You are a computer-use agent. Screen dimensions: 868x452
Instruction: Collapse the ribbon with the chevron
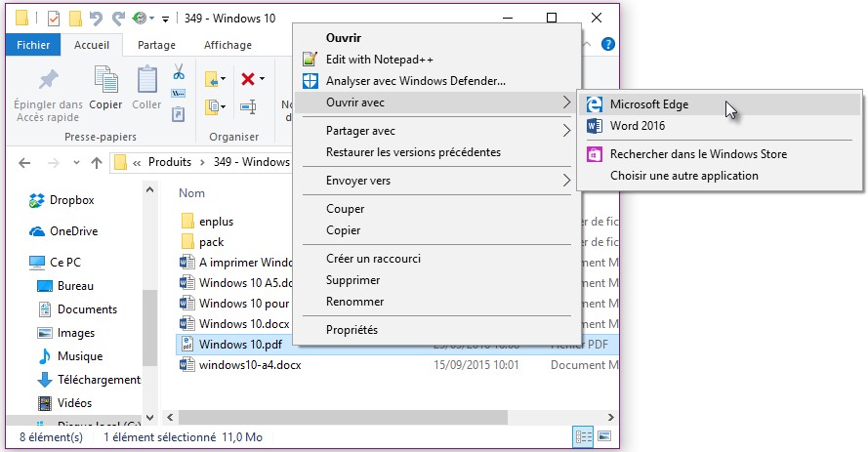[x=588, y=44]
